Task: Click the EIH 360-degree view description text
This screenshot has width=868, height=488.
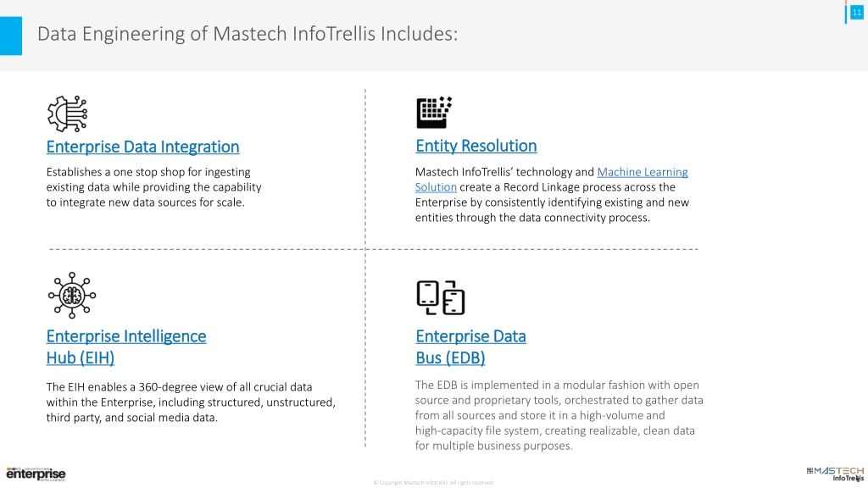Action: tap(191, 402)
